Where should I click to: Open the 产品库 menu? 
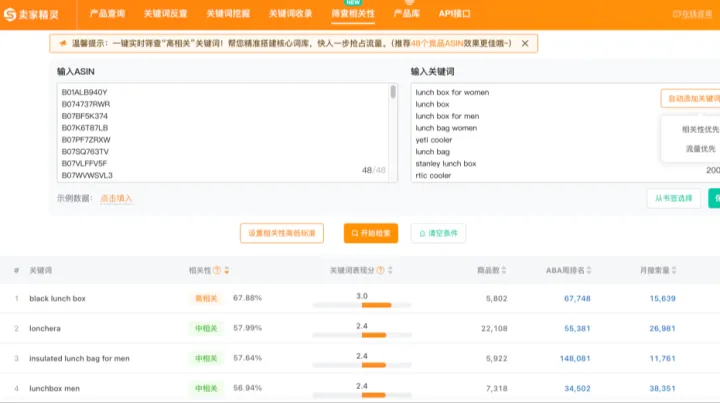tap(407, 14)
